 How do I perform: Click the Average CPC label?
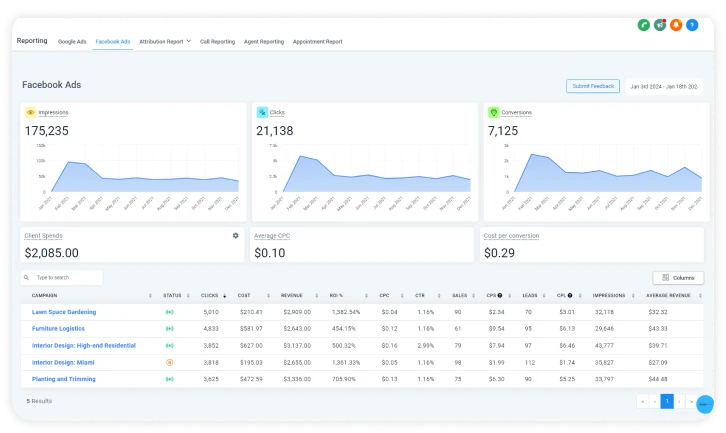272,236
